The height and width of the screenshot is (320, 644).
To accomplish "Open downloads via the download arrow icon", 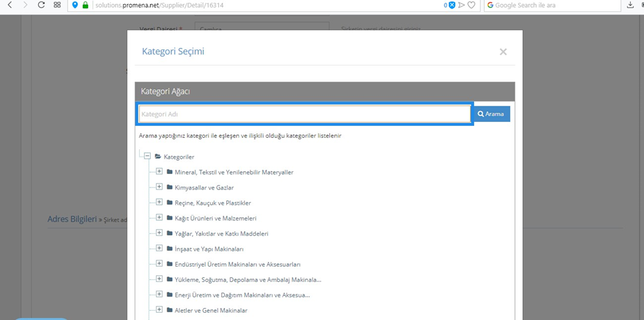I will click(631, 5).
